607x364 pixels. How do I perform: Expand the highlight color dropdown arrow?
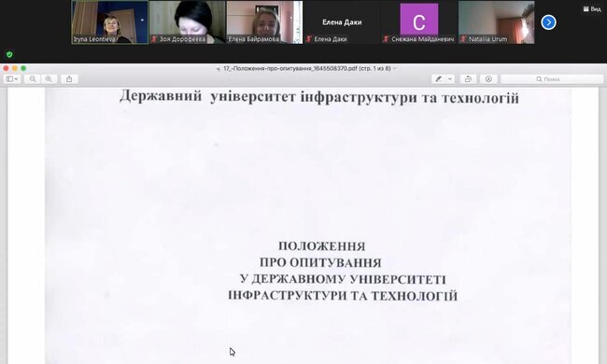point(450,79)
